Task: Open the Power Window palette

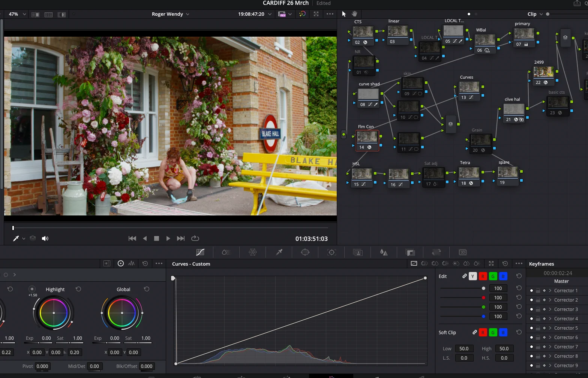Action: tap(305, 252)
